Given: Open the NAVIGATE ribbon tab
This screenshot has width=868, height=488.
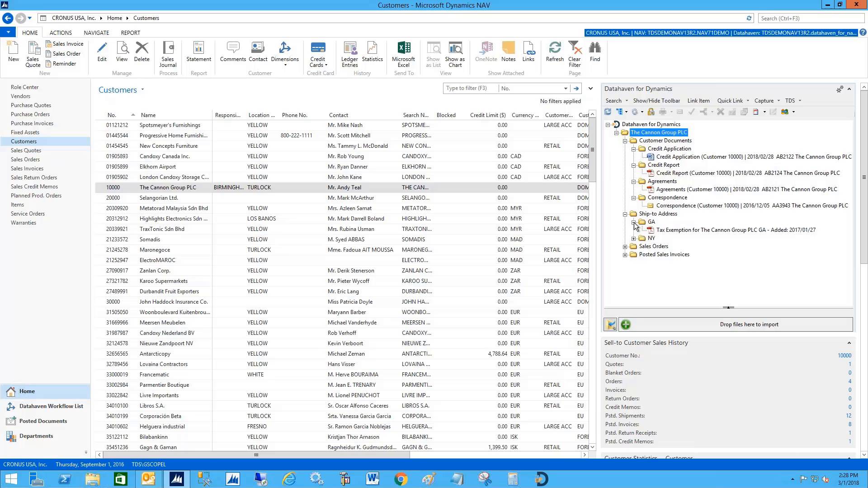Looking at the screenshot, I should click(96, 32).
